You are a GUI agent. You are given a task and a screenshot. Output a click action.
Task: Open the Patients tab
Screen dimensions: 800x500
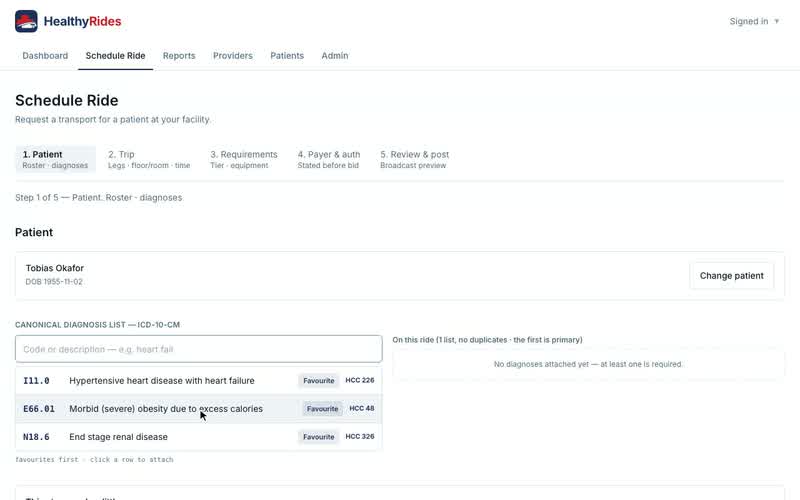(287, 56)
